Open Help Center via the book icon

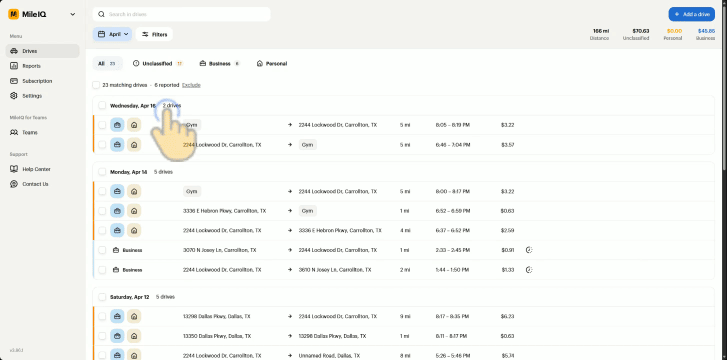(14, 169)
